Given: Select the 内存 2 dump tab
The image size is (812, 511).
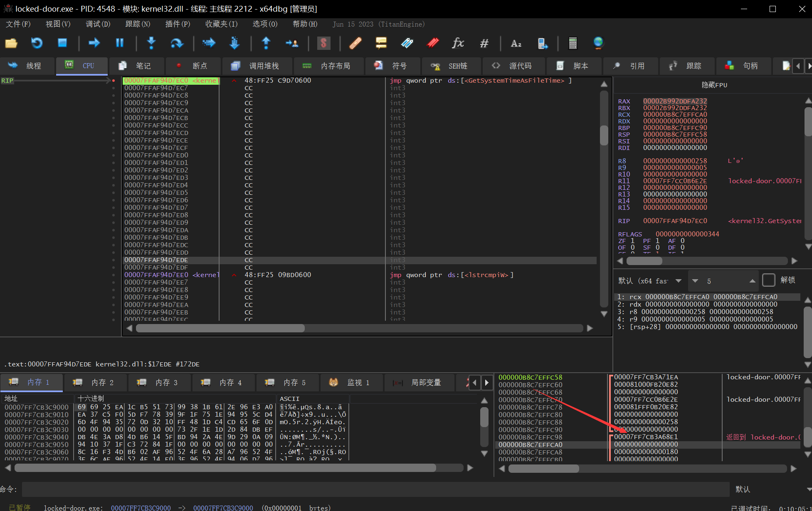Looking at the screenshot, I should pyautogui.click(x=95, y=382).
